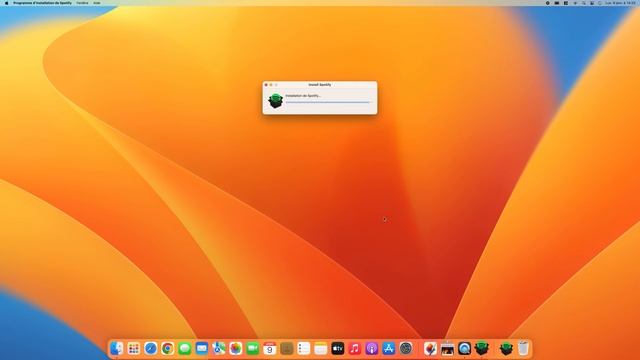Click Spotify installer icon next to Trash

click(507, 349)
